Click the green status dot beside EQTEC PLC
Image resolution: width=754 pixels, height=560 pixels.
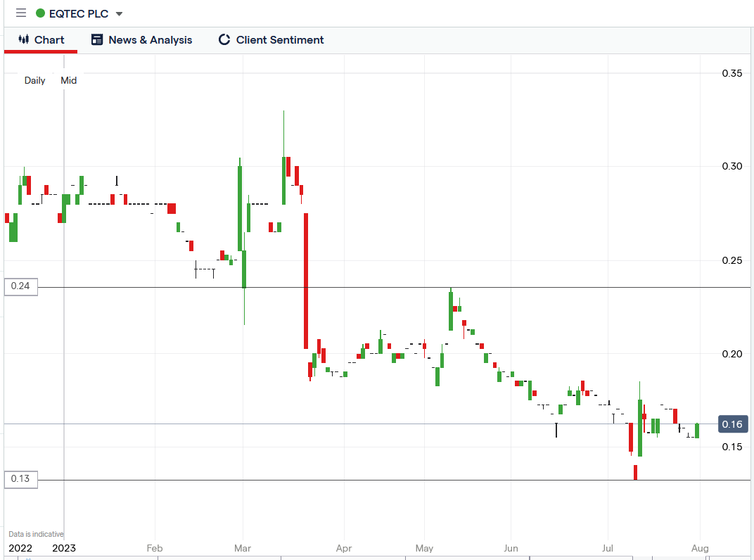coord(40,13)
